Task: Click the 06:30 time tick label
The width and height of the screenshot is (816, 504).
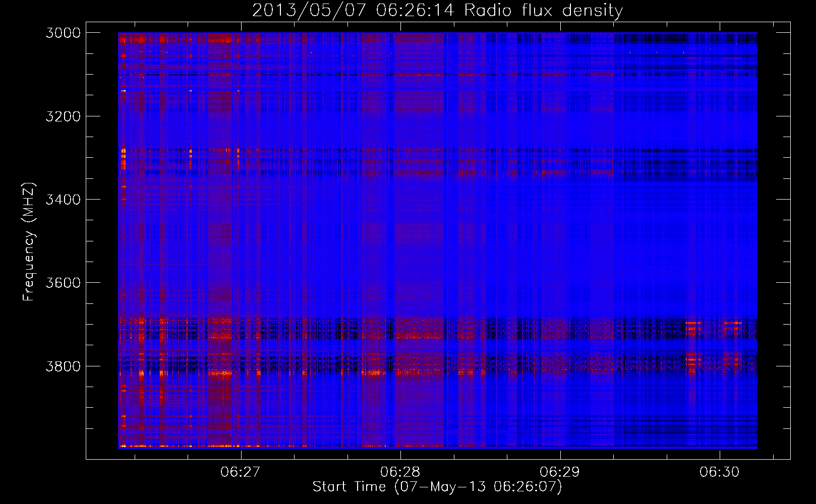Action: (x=719, y=472)
